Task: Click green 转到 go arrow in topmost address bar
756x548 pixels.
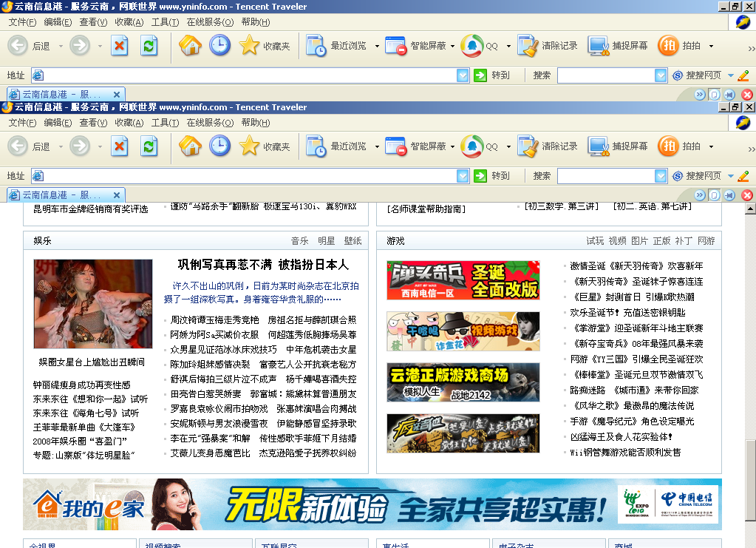Action: [481, 75]
